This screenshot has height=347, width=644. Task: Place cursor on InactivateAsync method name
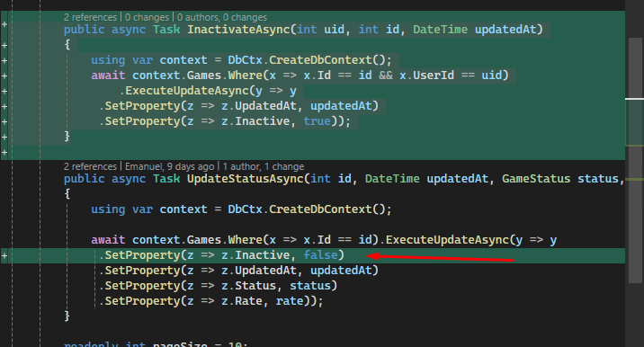238,30
